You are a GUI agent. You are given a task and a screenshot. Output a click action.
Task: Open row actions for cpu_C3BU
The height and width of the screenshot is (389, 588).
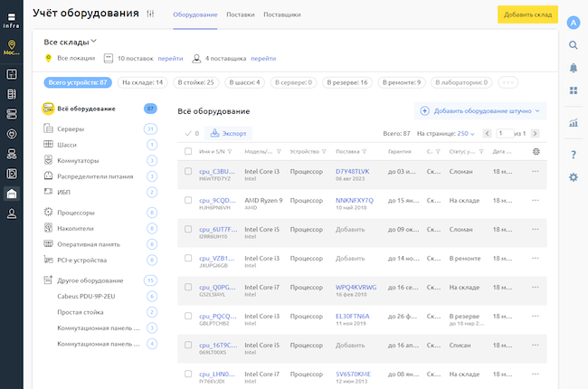(536, 171)
